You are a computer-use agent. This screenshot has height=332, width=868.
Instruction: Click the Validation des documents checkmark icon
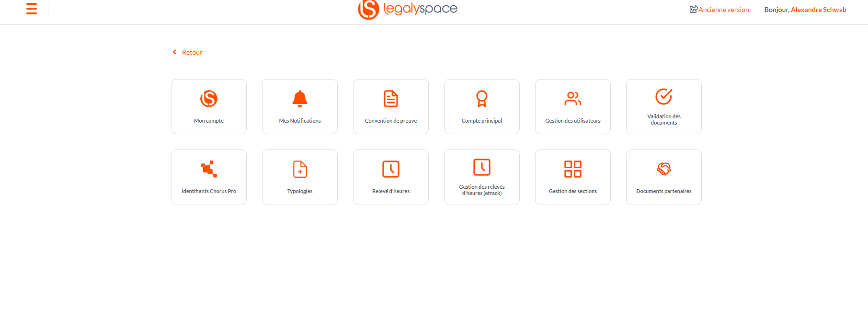pyautogui.click(x=664, y=96)
